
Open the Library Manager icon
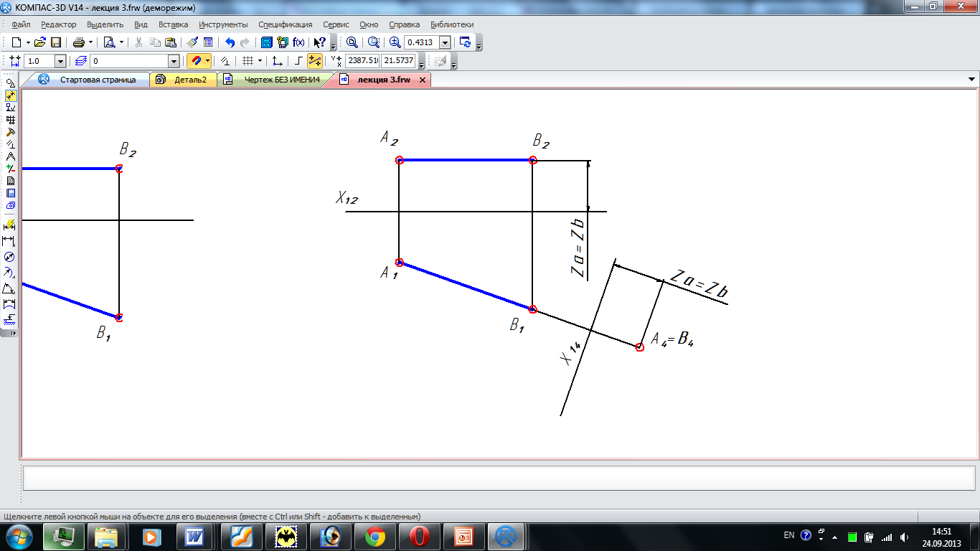[266, 42]
